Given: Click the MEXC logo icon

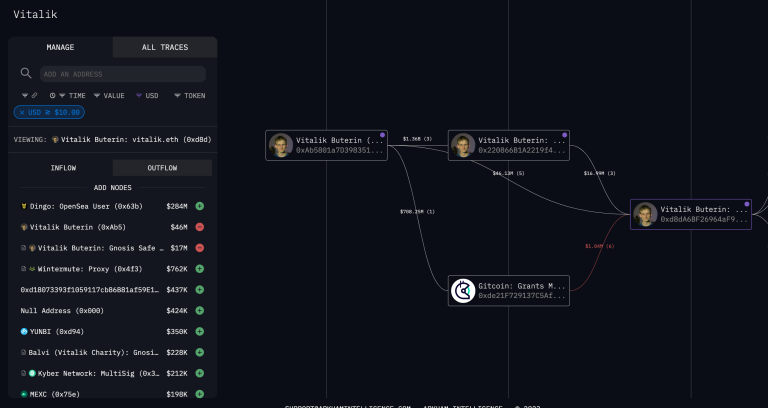Looking at the screenshot, I should click(24, 394).
